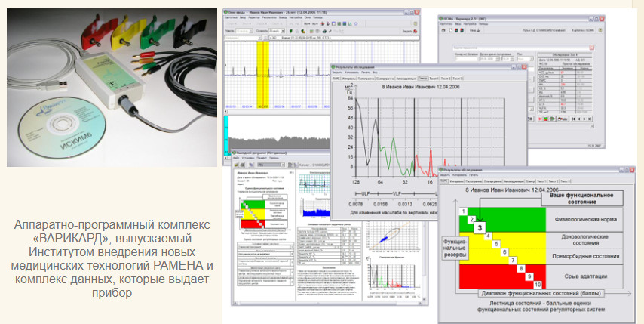
Task: Click the help icon in the ECG window toolbar
Action: tap(416, 23)
